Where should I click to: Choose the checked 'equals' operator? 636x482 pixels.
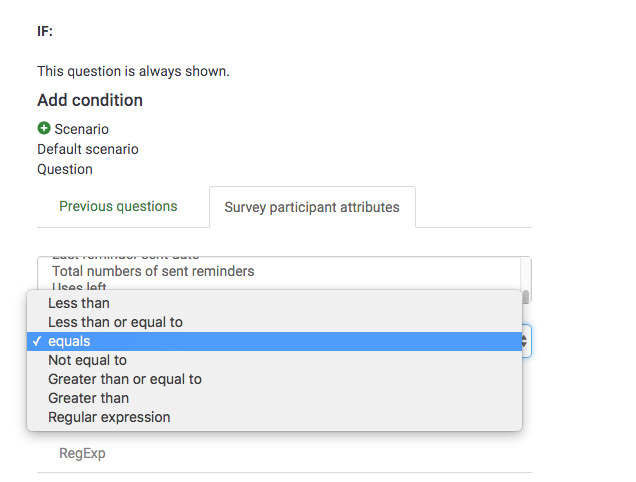pos(69,341)
